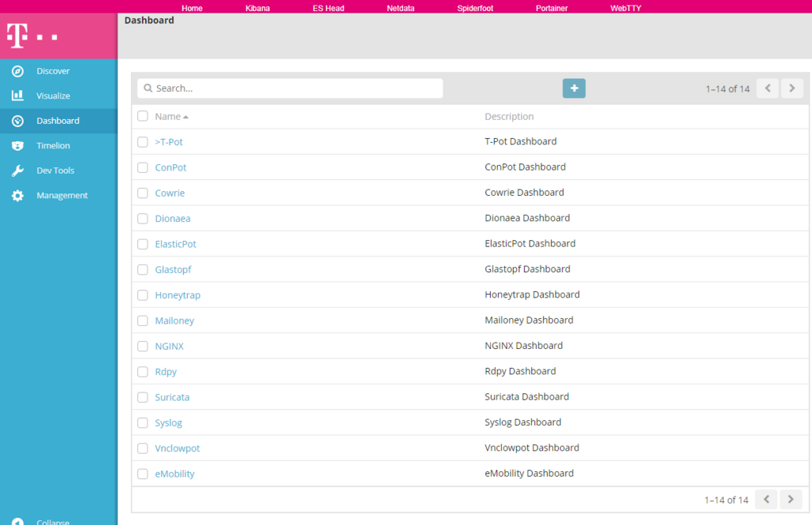812x525 pixels.
Task: Open the ConPot dashboard link
Action: coord(170,167)
